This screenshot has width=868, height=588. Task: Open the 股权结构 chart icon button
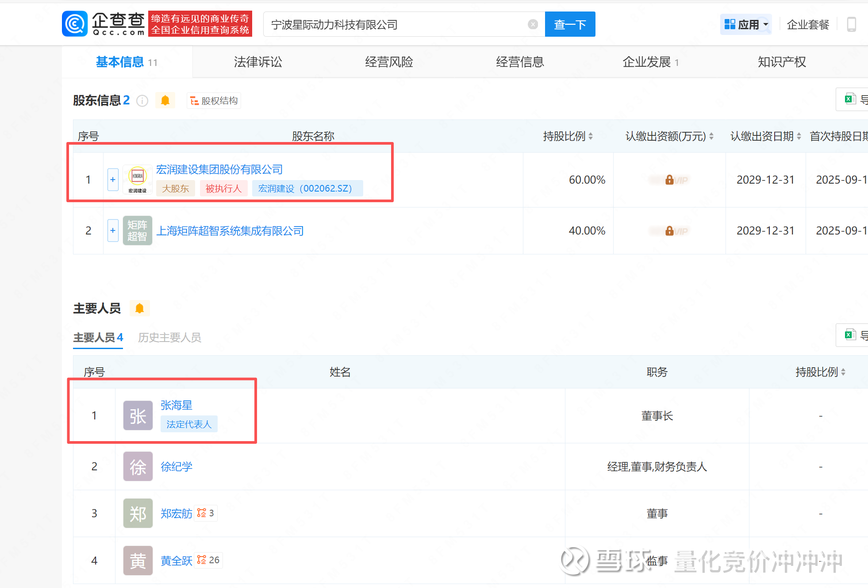[214, 101]
